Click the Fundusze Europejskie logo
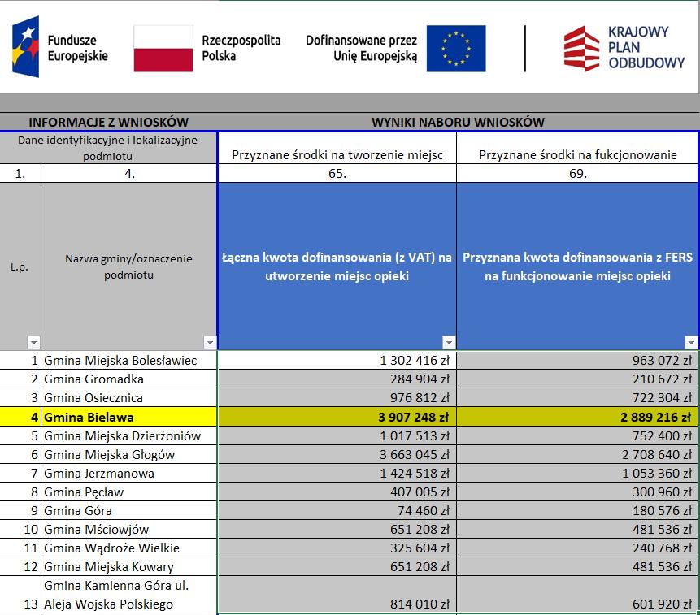 [x=61, y=47]
